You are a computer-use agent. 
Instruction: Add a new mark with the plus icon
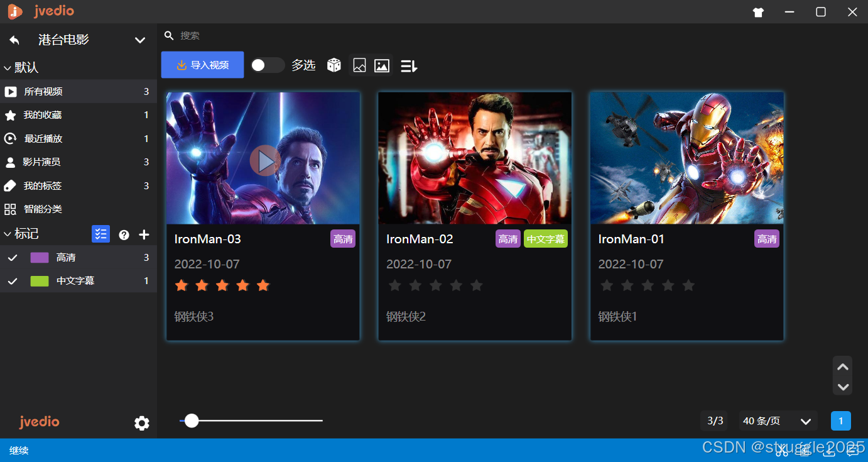(144, 234)
